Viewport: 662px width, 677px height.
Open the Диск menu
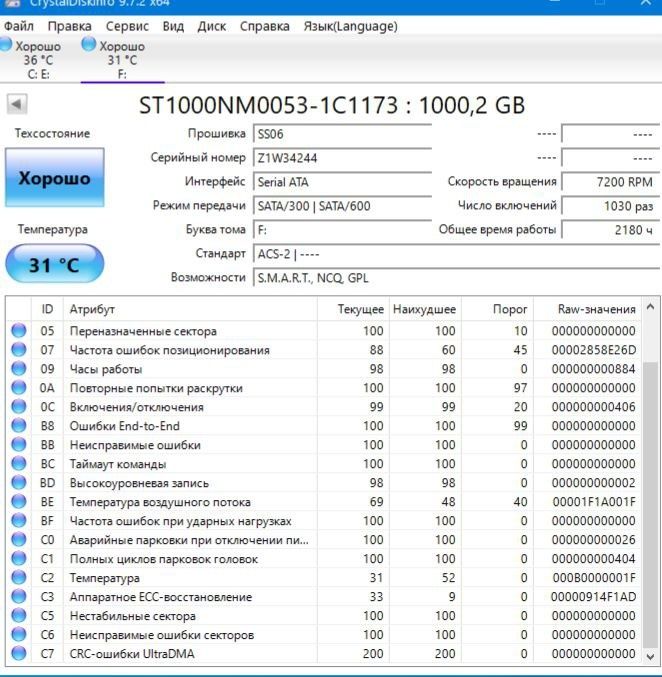[212, 26]
